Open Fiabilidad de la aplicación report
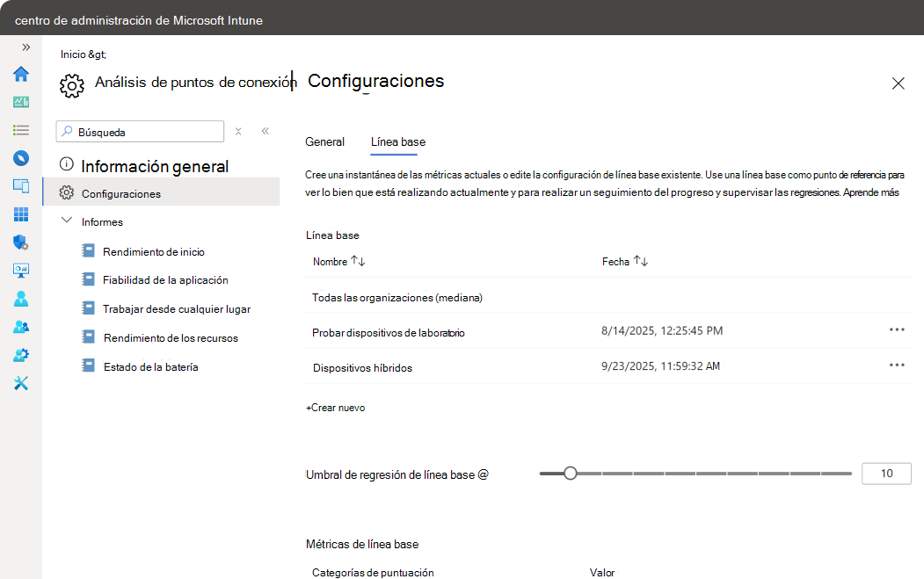Viewport: 924px width, 579px height. tap(165, 279)
